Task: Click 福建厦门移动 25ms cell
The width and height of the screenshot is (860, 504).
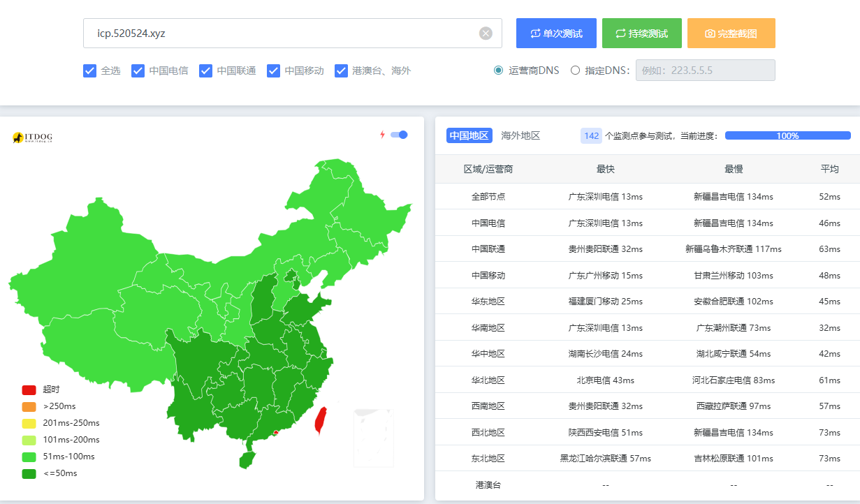Action: pyautogui.click(x=606, y=302)
